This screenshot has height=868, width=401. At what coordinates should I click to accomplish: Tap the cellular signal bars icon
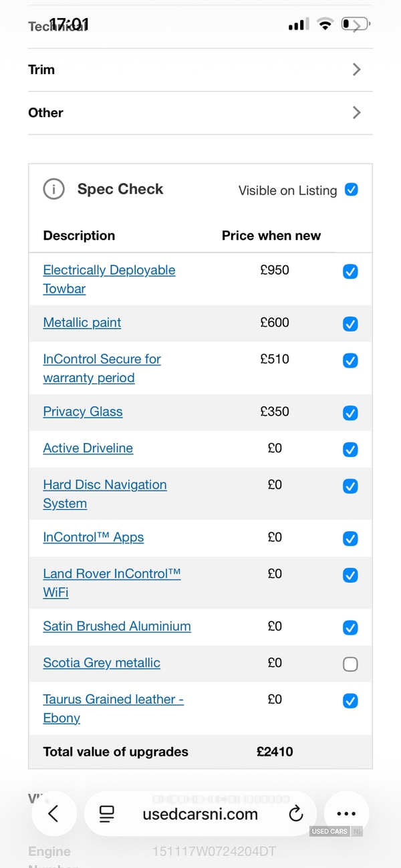298,25
